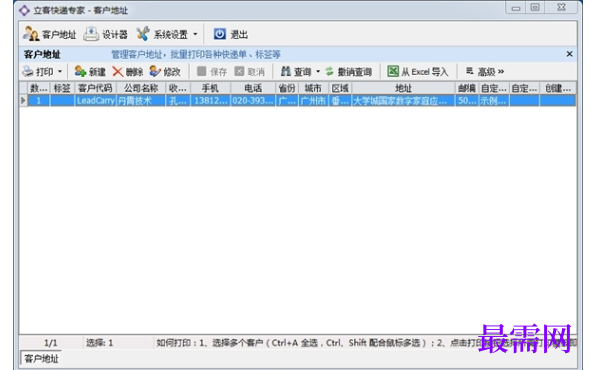Open the 设计器 designer tool
Image resolution: width=590 pixels, height=370 pixels.
pyautogui.click(x=105, y=34)
